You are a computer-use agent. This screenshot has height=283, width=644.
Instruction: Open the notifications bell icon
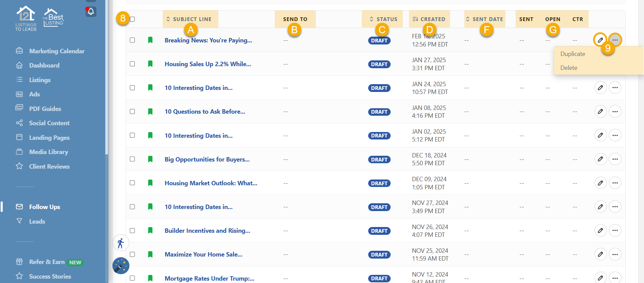(91, 12)
